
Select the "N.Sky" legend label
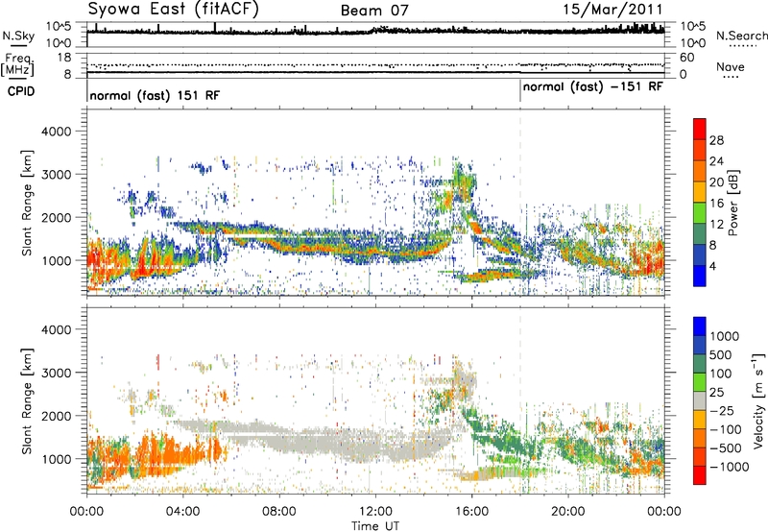pos(18,36)
